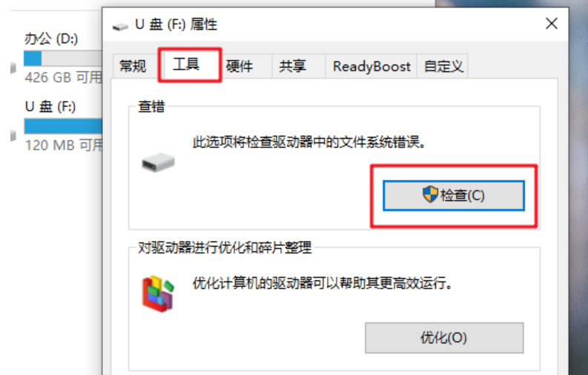Click the D: drive capacity bar
Image resolution: width=588 pixels, height=375 pixels.
coord(63,59)
